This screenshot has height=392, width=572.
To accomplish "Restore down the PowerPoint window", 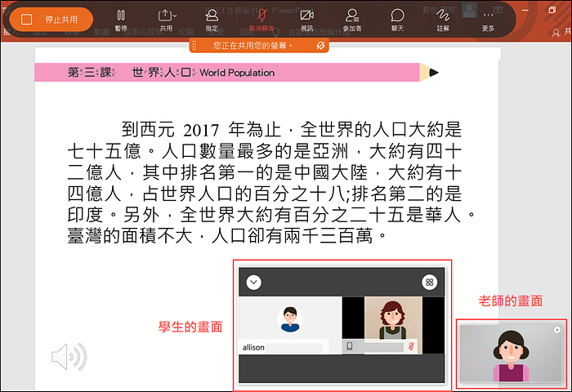I will [552, 10].
